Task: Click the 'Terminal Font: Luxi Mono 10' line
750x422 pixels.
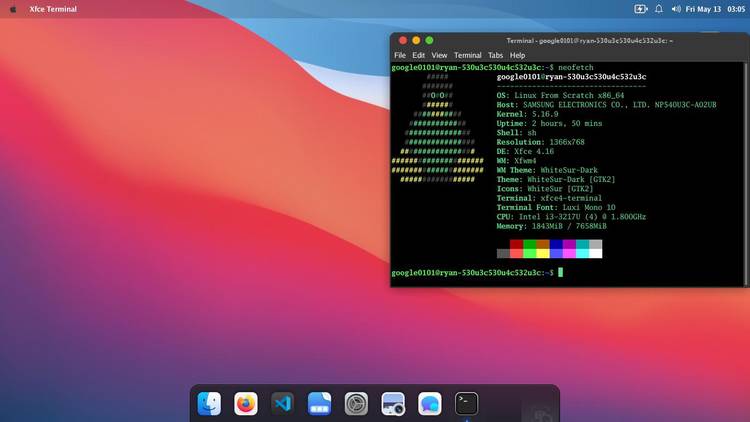Action: point(556,207)
